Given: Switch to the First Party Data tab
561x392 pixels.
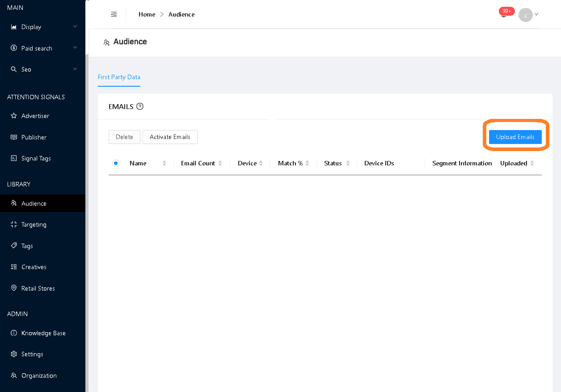Looking at the screenshot, I should click(x=119, y=77).
